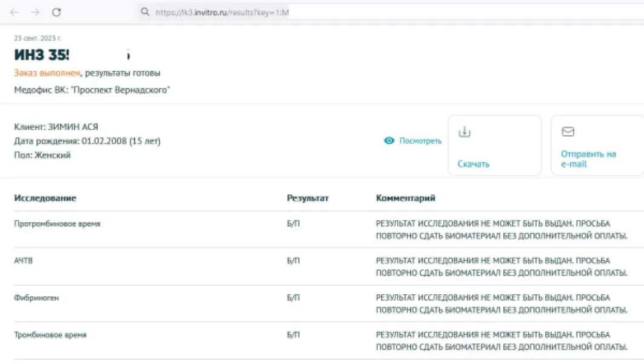Click Б/П result in Фибриноген row
644x364 pixels.
[293, 298]
